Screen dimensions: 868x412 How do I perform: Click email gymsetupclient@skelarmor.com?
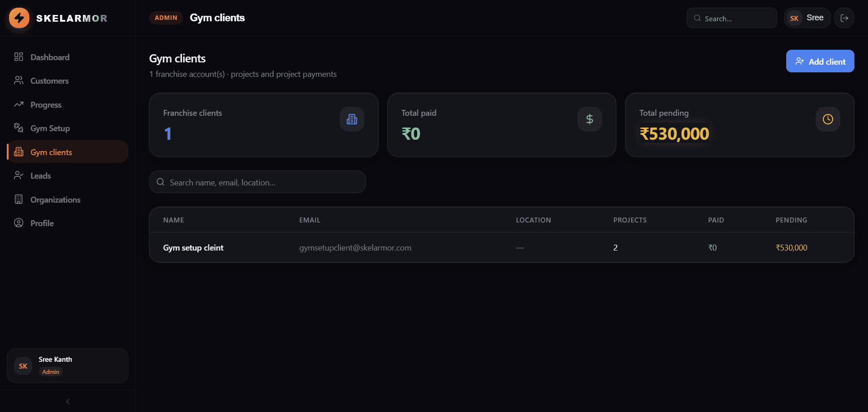tap(355, 247)
